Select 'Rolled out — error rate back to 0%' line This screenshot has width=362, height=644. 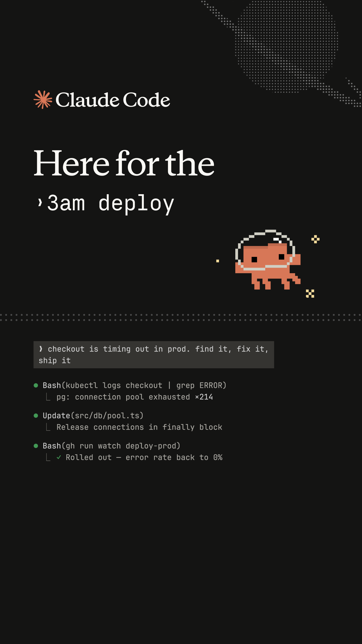point(144,457)
